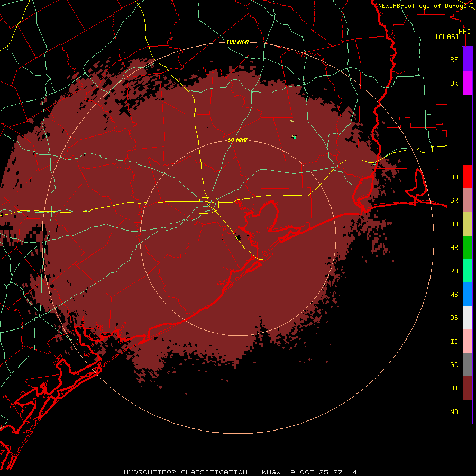Click the light green RA legend swatch

[467, 271]
